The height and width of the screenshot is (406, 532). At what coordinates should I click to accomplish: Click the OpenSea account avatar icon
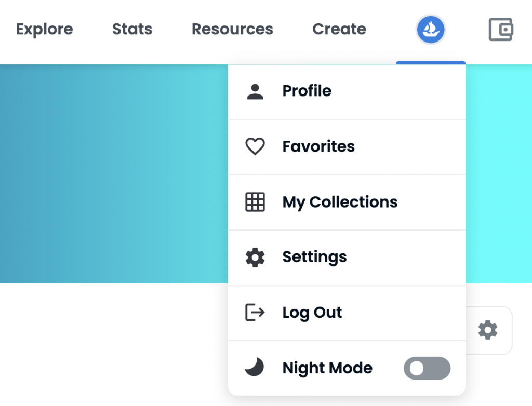click(x=431, y=30)
